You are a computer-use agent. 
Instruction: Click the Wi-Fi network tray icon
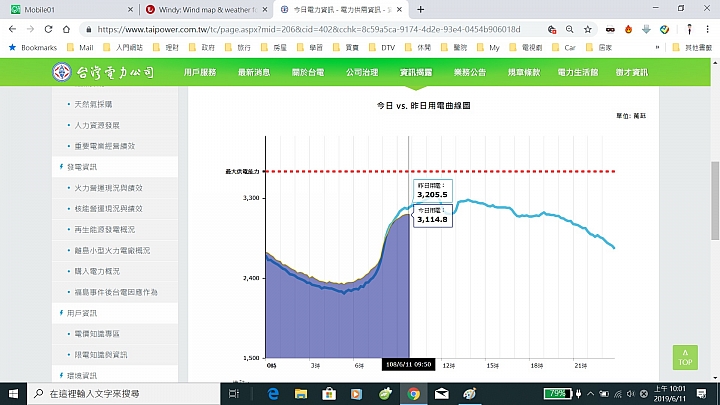[x=618, y=394]
